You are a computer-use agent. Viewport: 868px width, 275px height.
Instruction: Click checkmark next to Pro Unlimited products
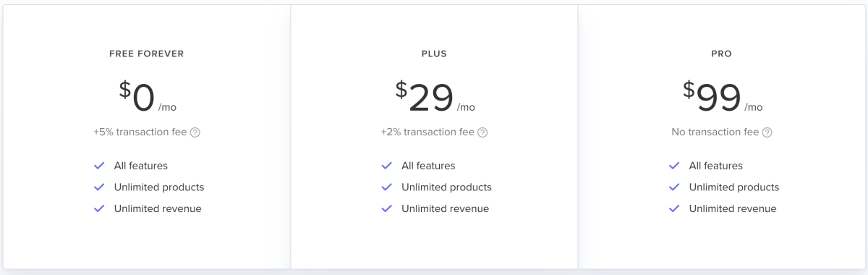point(674,187)
